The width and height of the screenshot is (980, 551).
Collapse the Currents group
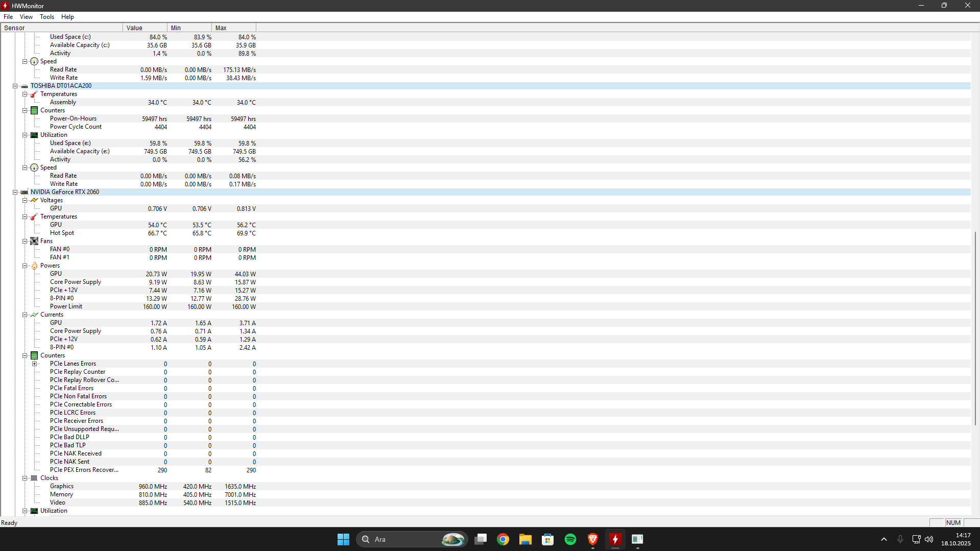pyautogui.click(x=25, y=315)
